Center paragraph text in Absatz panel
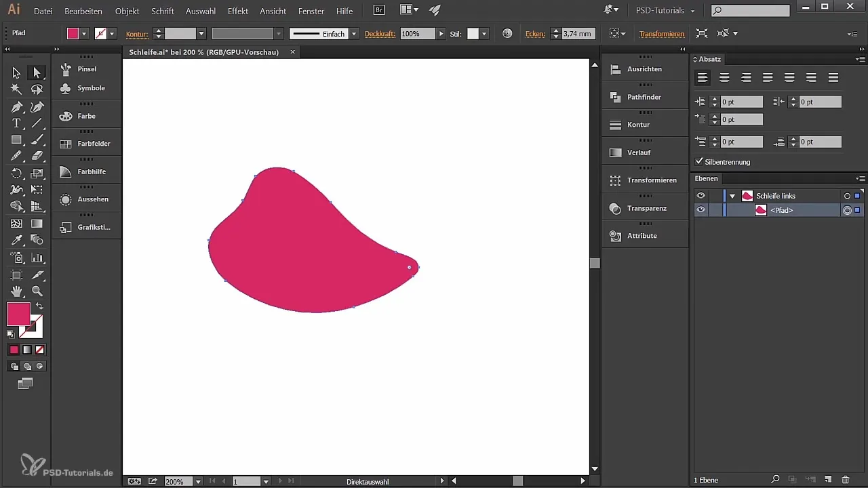 (724, 77)
